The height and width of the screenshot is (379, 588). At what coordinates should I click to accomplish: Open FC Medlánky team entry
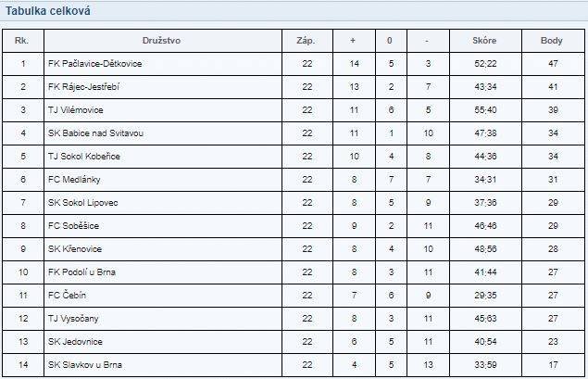click(x=74, y=180)
